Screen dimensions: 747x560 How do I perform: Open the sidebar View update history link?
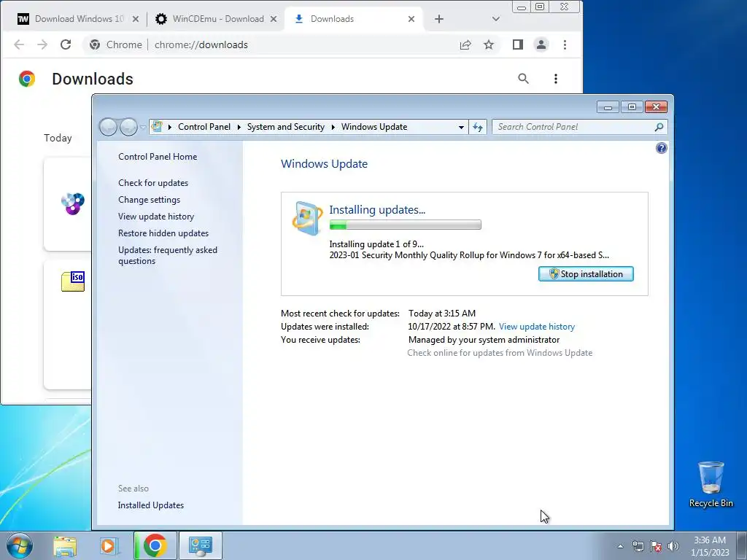point(156,216)
